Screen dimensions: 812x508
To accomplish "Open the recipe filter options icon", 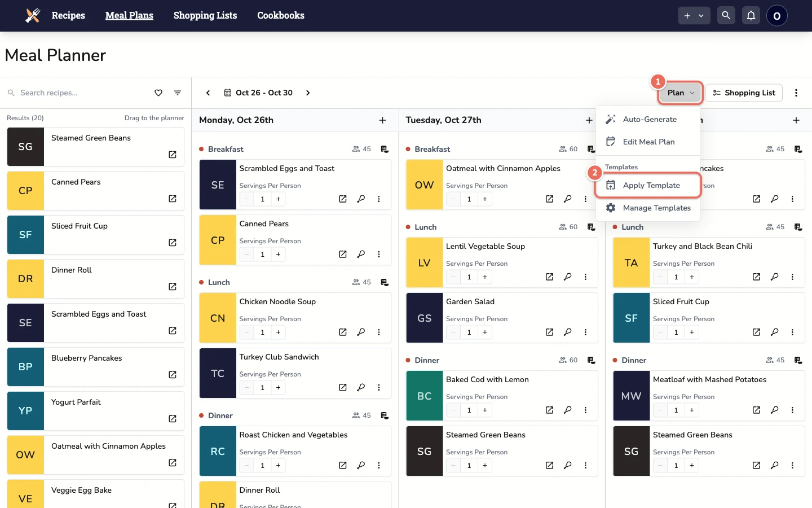I will tap(178, 93).
